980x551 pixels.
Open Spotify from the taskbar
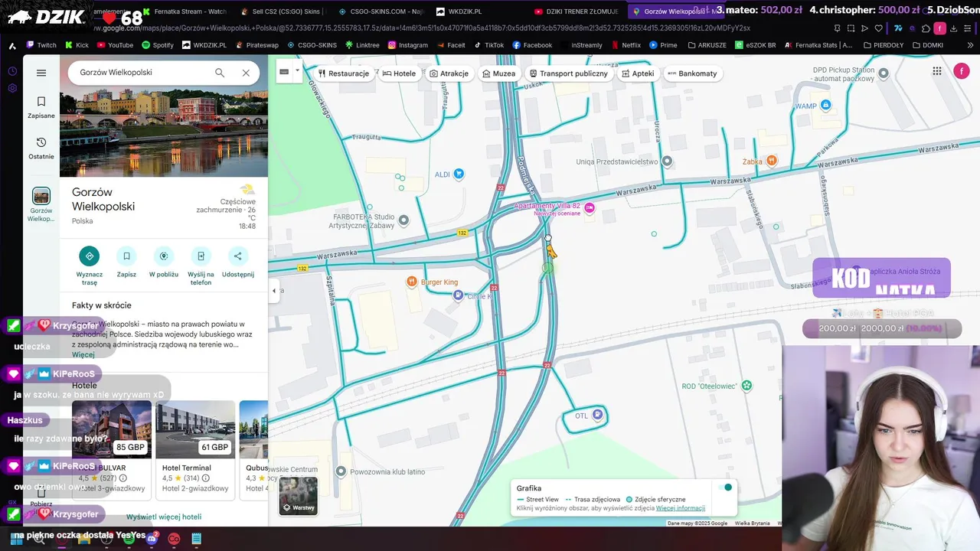coord(129,539)
